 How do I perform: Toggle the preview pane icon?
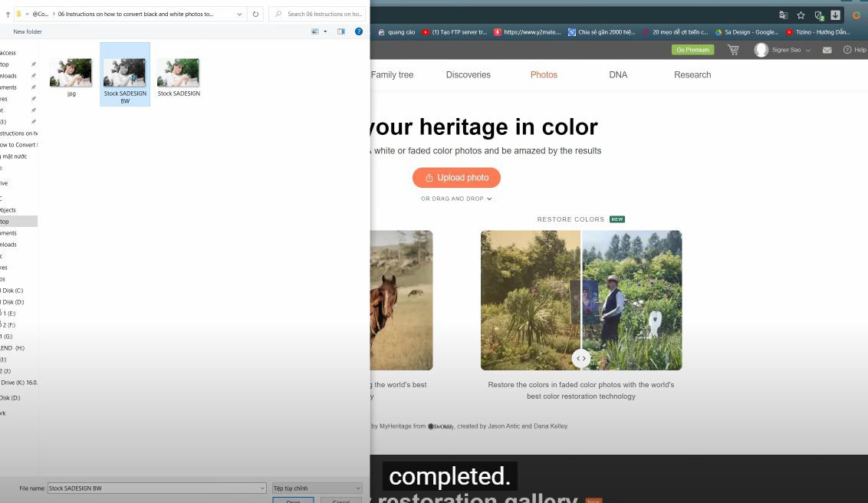click(x=341, y=31)
